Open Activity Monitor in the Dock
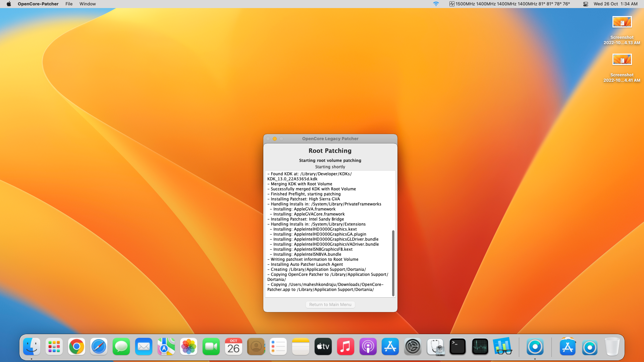Image resolution: width=644 pixels, height=362 pixels. coord(480,347)
